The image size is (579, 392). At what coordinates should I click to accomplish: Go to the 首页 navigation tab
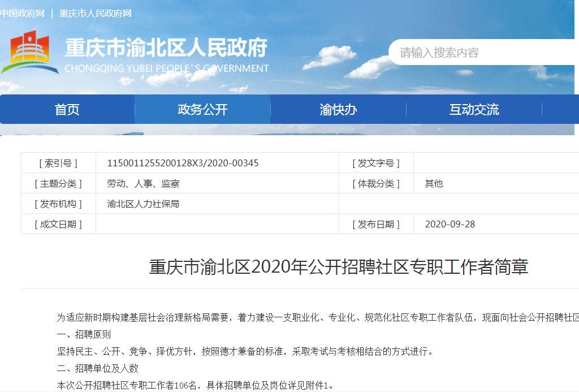pos(67,110)
